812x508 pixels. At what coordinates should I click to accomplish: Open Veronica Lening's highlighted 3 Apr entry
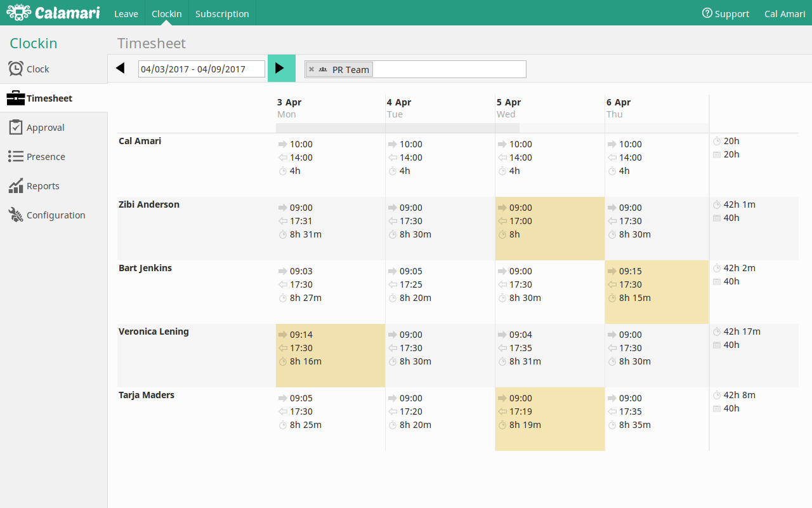pyautogui.click(x=331, y=356)
